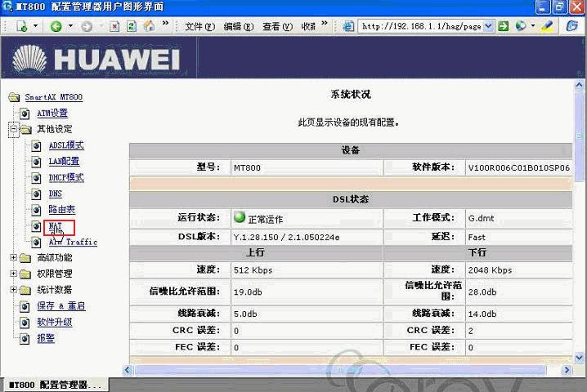Open the ATM设置 link

pyautogui.click(x=52, y=113)
